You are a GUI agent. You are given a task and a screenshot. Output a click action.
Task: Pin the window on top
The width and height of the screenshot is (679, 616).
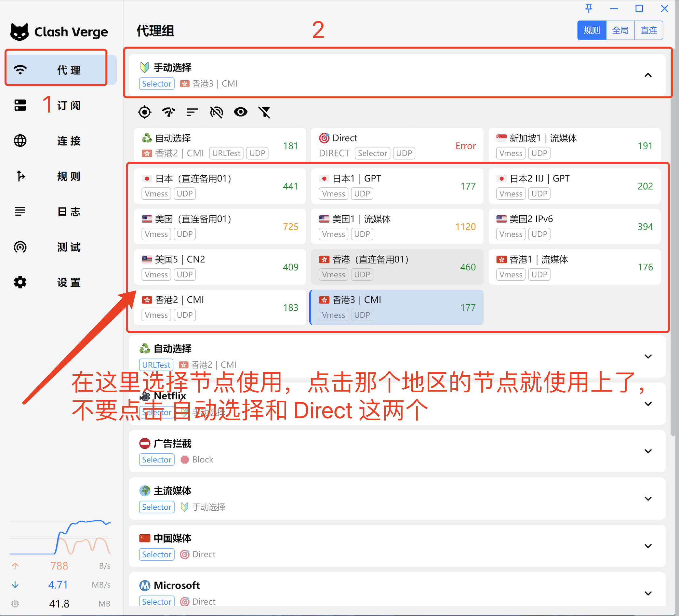[x=588, y=8]
